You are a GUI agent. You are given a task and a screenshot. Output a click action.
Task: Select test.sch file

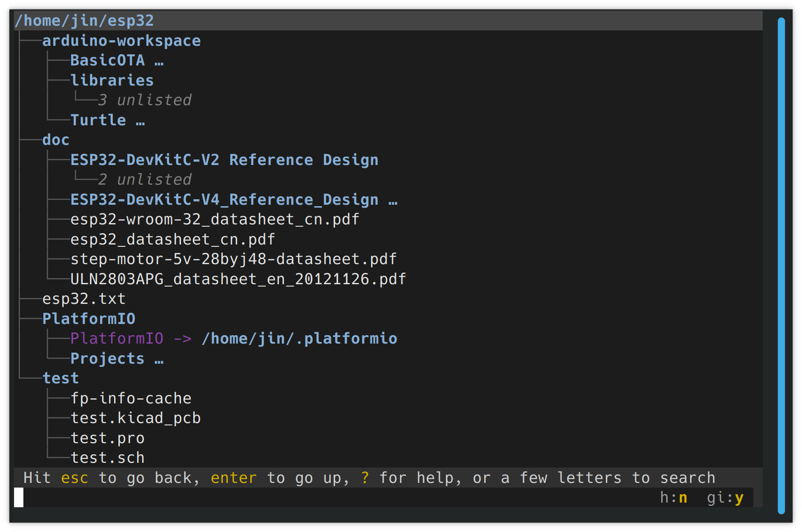[x=108, y=458]
